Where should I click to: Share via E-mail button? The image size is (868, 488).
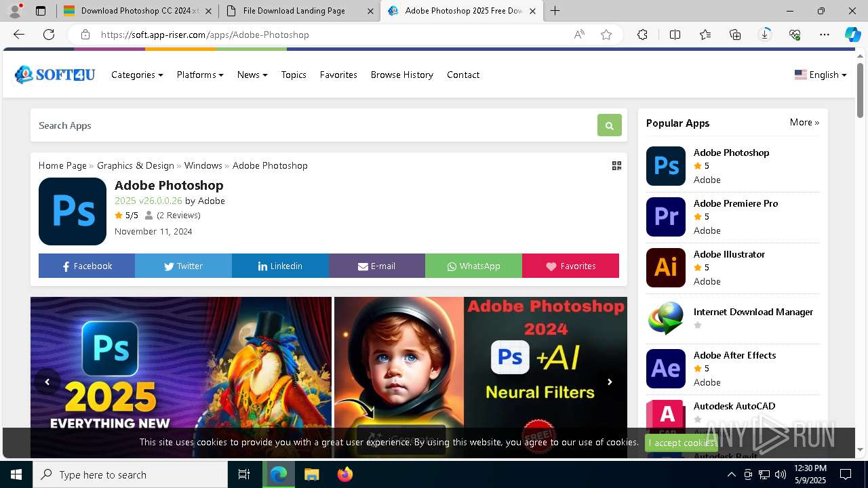tap(377, 266)
